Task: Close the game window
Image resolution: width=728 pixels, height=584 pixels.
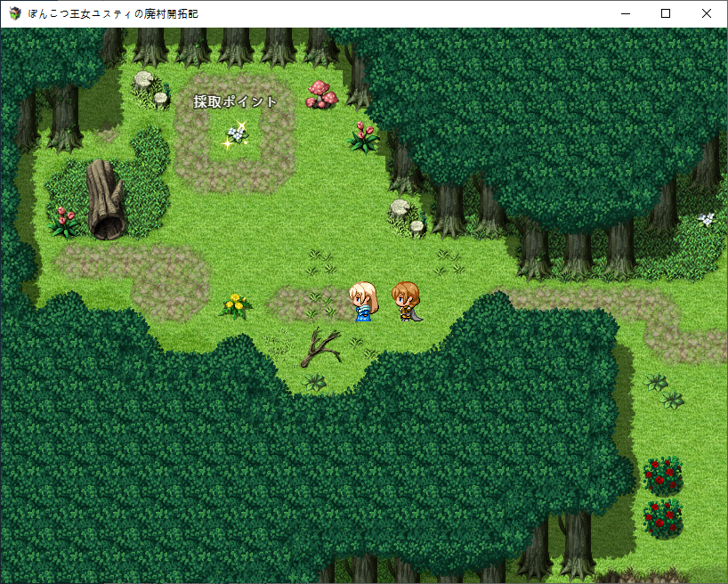Action: click(x=706, y=13)
